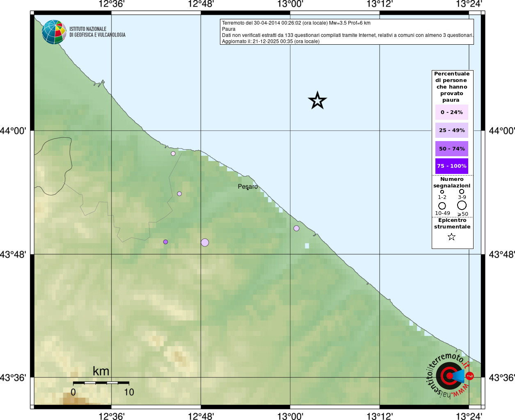Click the epicenter star symbol in legend

point(451,237)
